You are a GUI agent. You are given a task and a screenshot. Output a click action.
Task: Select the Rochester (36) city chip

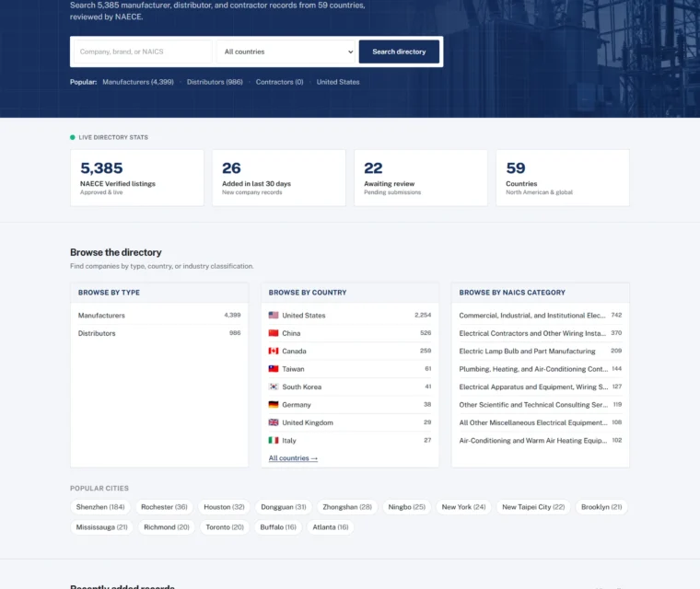pos(164,507)
